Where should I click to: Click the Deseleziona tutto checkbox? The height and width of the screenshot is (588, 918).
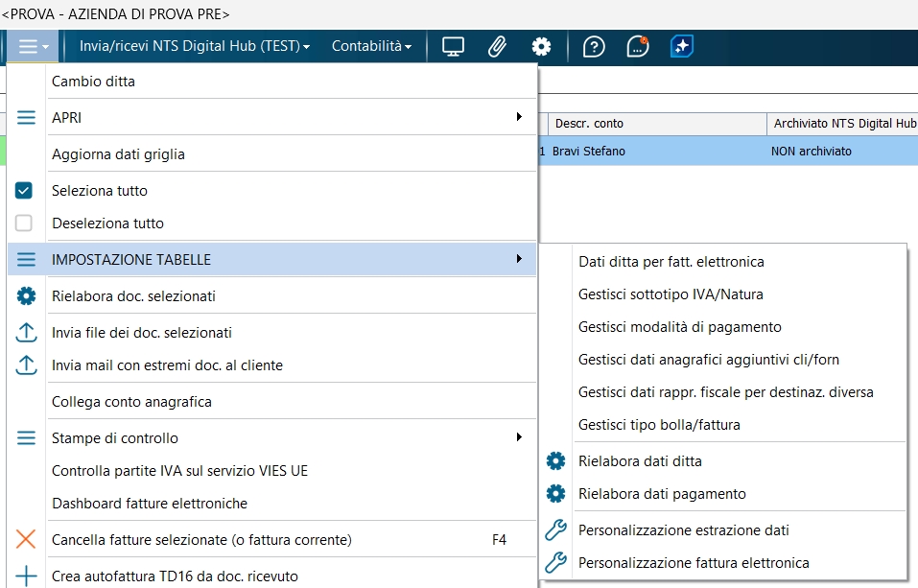click(x=24, y=223)
